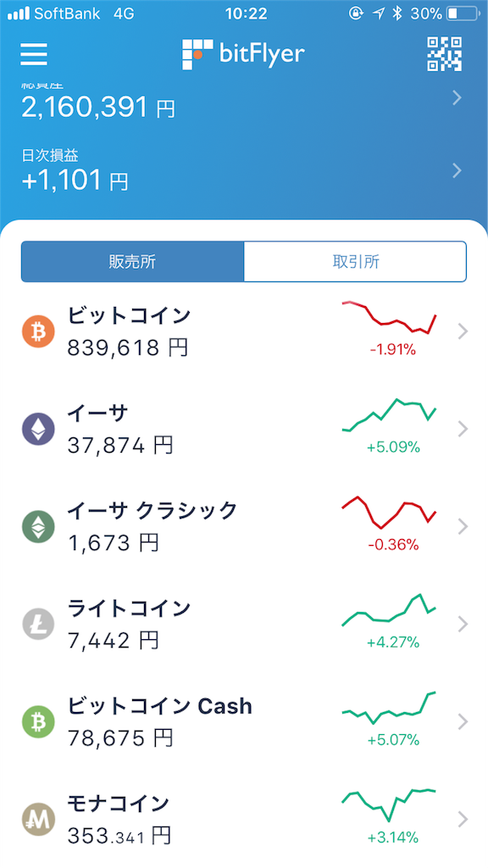Select the 販売所 tab
Viewport: 488px width, 868px height.
[x=132, y=262]
